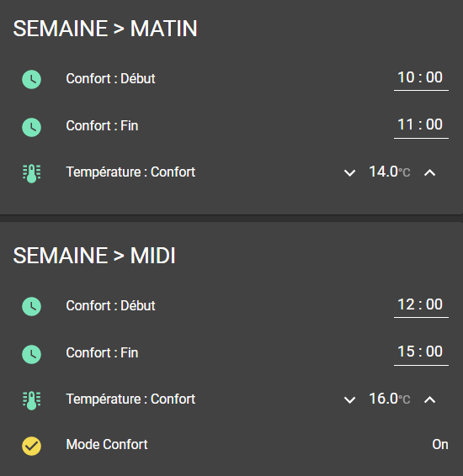Viewport: 463px width, 476px height.
Task: Toggle the Mode Confort On value
Action: pos(440,444)
